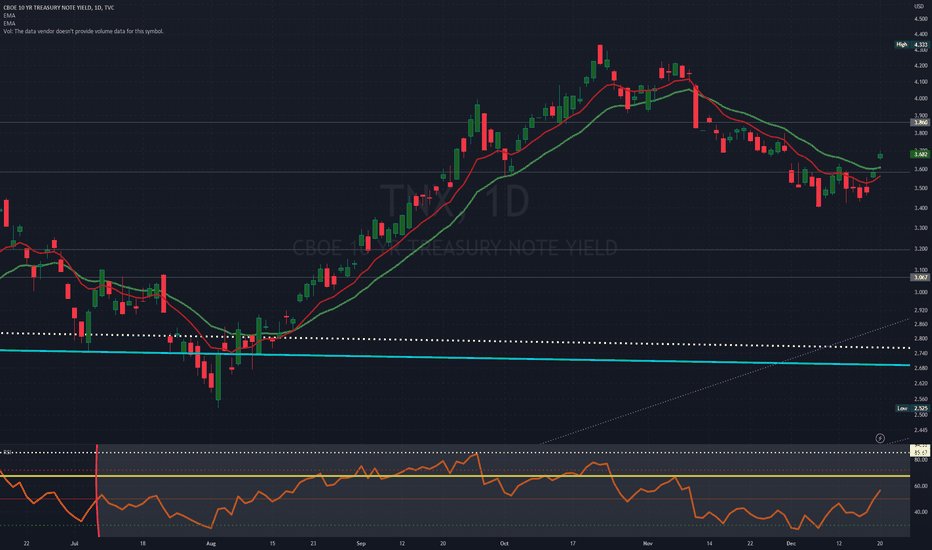Click the USD currency label on the price axis
Viewport: 932px width, 550px height.
coord(919,6)
